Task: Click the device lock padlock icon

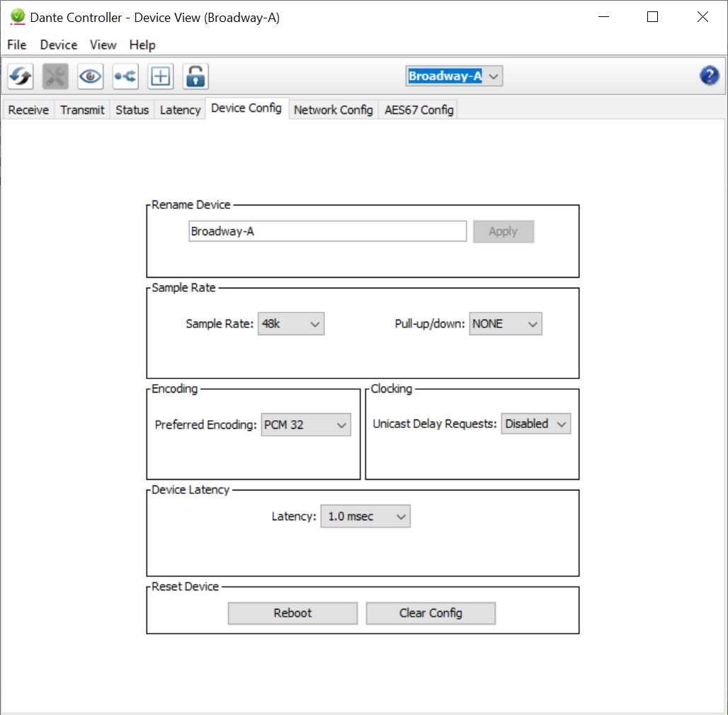Action: pos(195,77)
